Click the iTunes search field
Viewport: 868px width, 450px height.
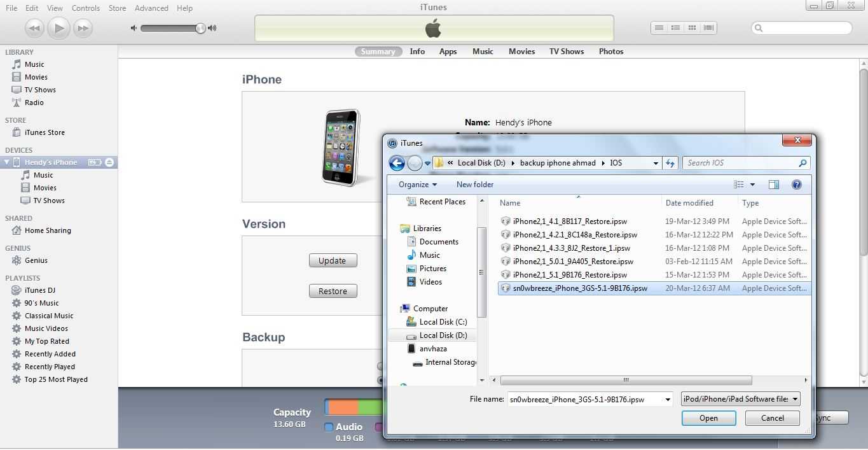801,28
